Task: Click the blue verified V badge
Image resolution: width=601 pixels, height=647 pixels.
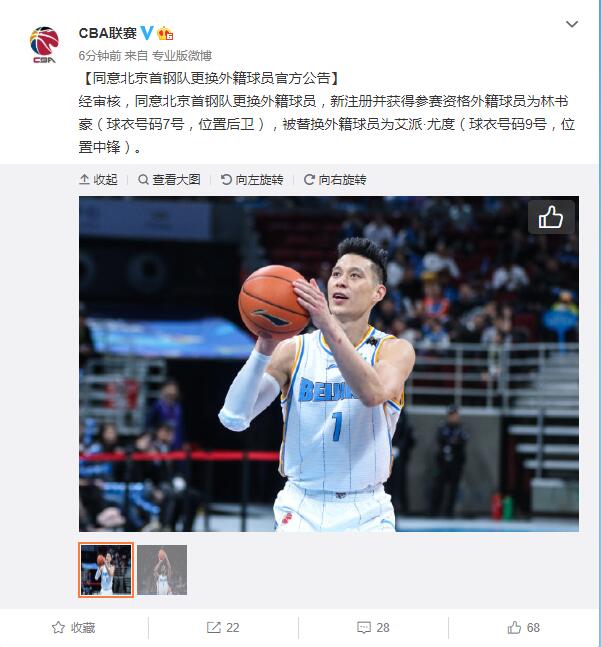Action: click(x=147, y=33)
